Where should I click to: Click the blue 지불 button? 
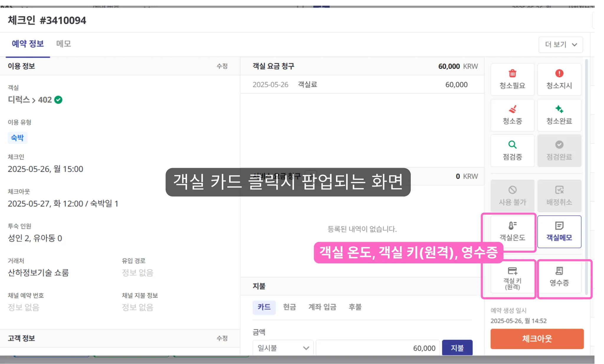coord(457,348)
